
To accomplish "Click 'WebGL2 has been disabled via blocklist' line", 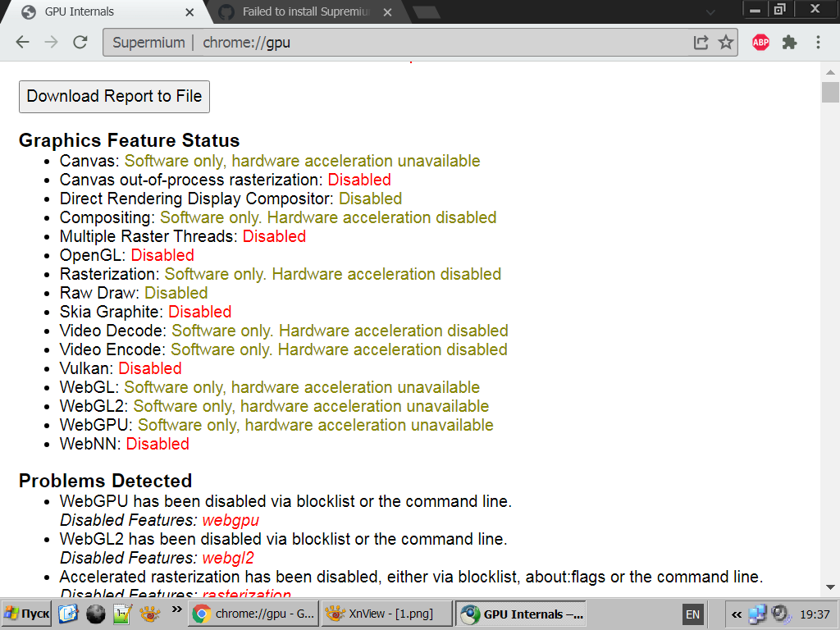I will [283, 539].
